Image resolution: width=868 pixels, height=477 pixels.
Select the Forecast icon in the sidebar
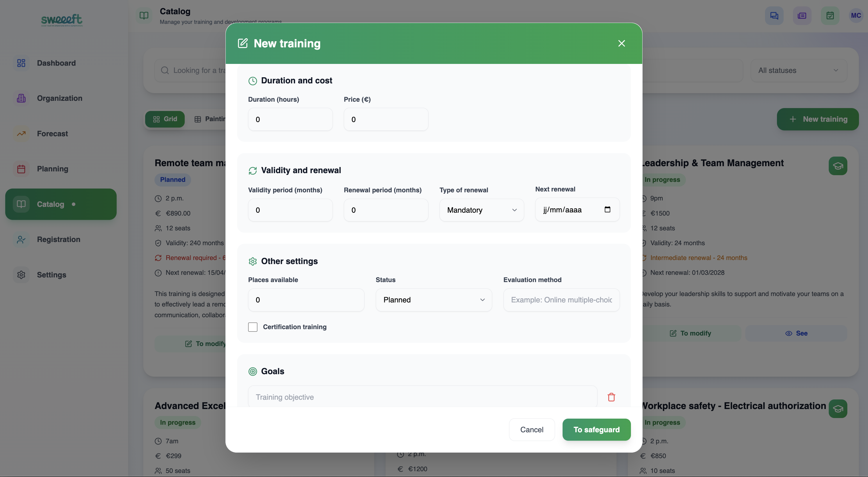coord(21,134)
